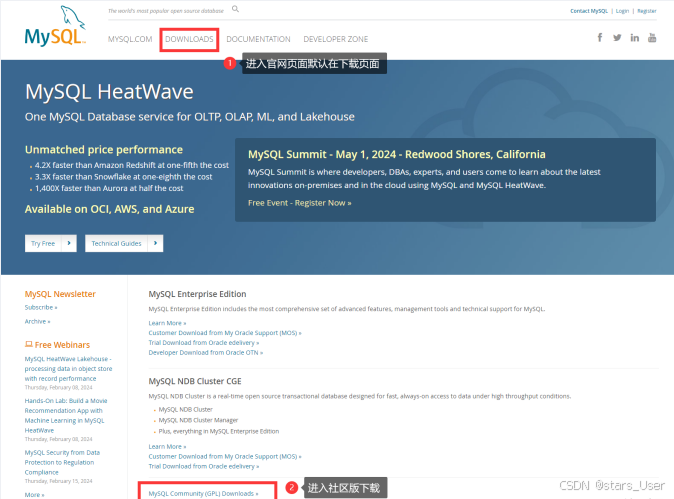Click the Snowflake comparison bullet
Image resolution: width=674 pixels, height=499 pixels.
[x=123, y=177]
